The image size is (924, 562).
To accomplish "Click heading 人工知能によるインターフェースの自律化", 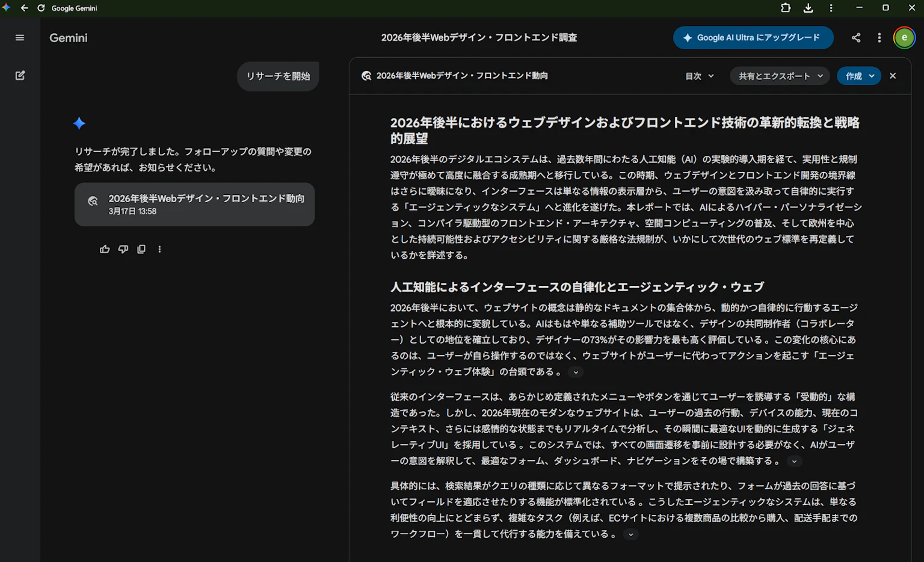I will point(577,287).
